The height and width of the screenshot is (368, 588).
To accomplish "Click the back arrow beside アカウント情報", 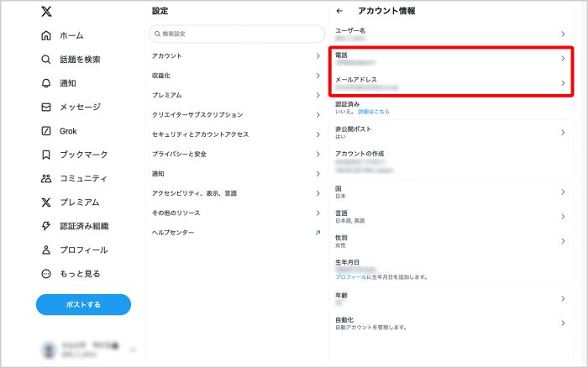I will 339,11.
